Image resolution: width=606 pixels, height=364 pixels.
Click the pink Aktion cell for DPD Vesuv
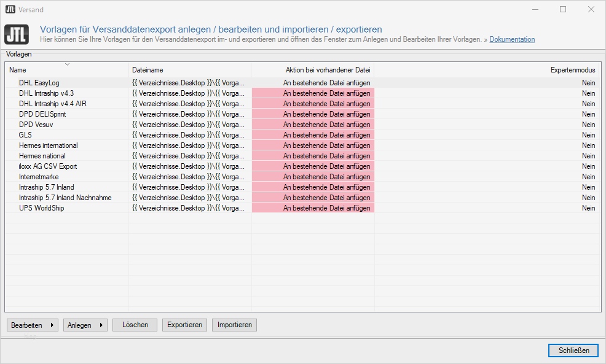313,124
